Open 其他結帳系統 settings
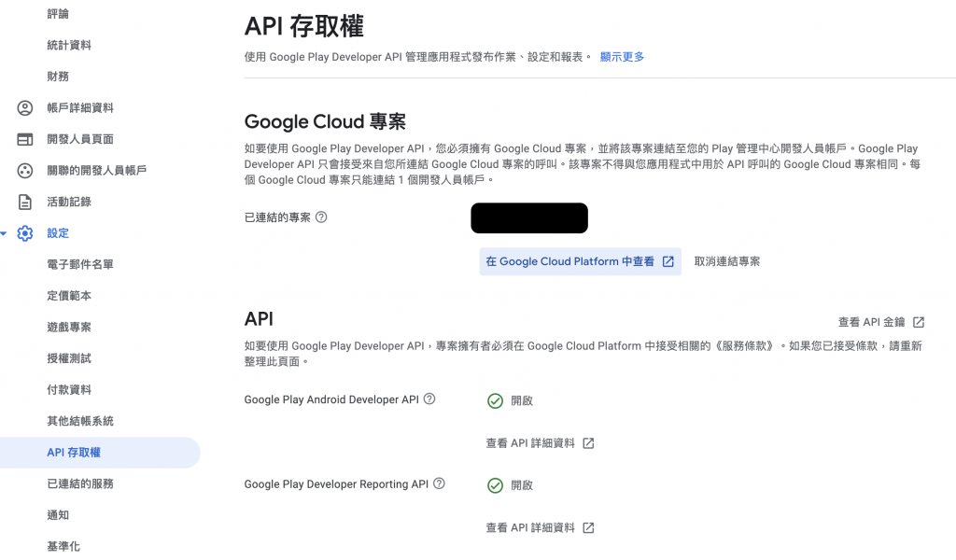 [x=80, y=421]
